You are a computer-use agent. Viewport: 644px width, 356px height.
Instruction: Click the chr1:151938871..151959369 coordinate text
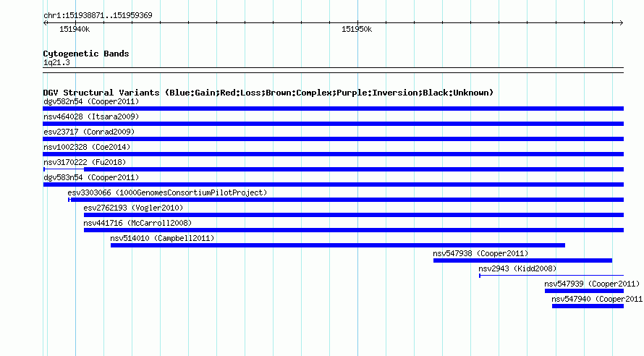(98, 15)
